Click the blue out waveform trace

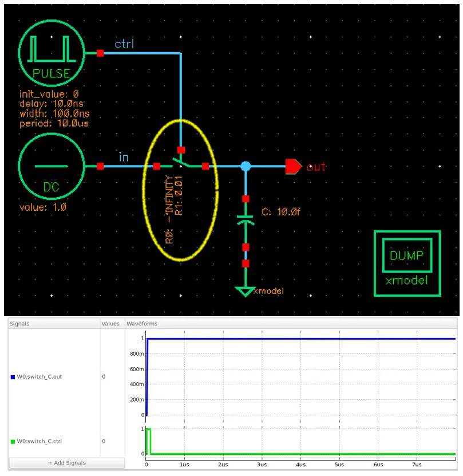(x=300, y=339)
